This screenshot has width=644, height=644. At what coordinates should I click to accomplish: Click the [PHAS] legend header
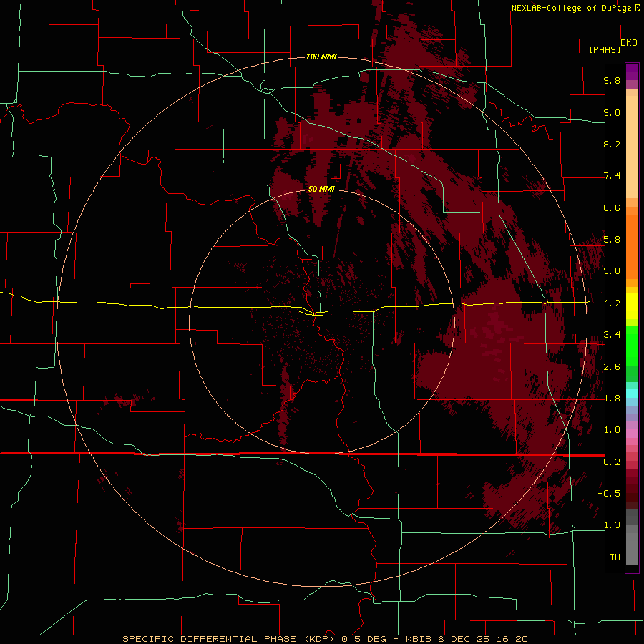click(x=605, y=49)
